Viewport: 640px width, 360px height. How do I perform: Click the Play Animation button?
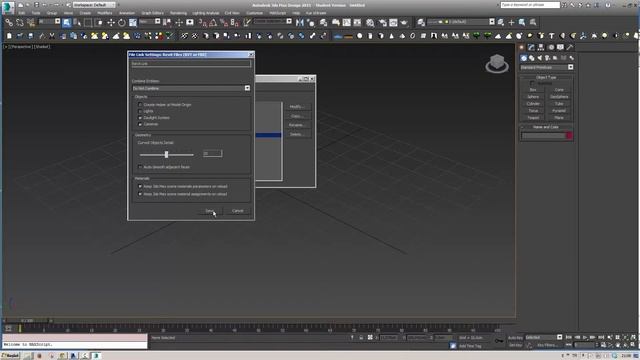pyautogui.click(x=585, y=338)
